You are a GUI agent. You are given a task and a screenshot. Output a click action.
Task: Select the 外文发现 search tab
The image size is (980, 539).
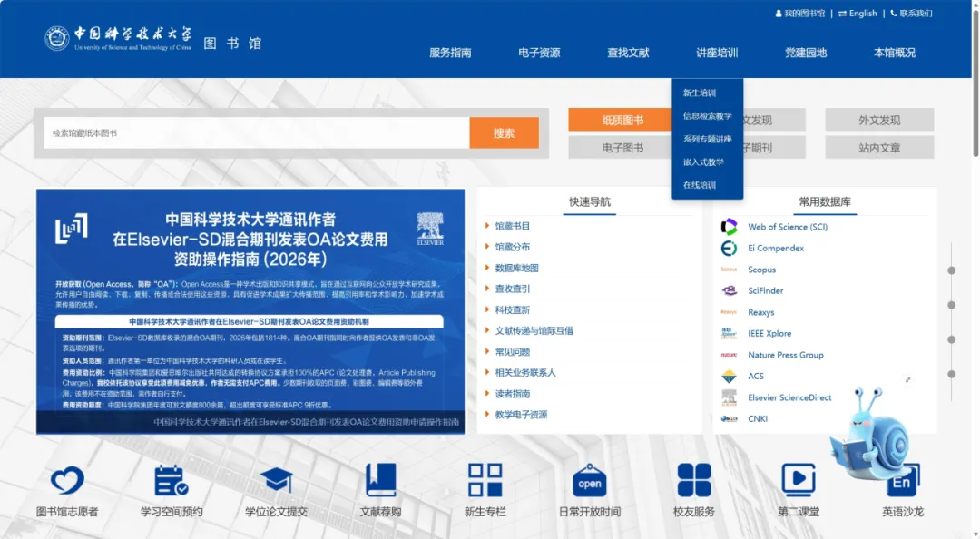(x=879, y=120)
